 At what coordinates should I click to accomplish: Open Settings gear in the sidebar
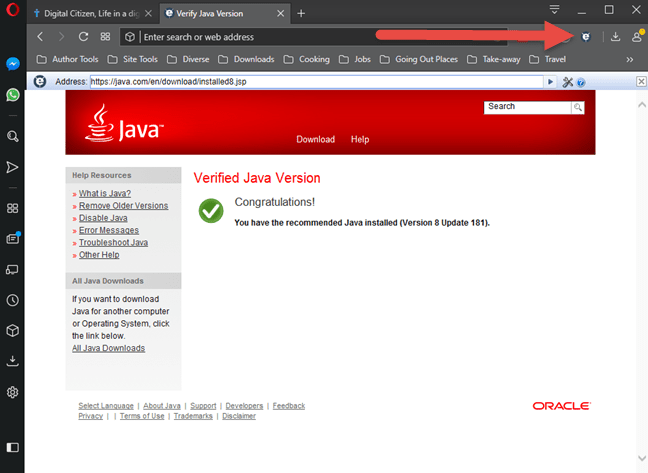point(13,392)
